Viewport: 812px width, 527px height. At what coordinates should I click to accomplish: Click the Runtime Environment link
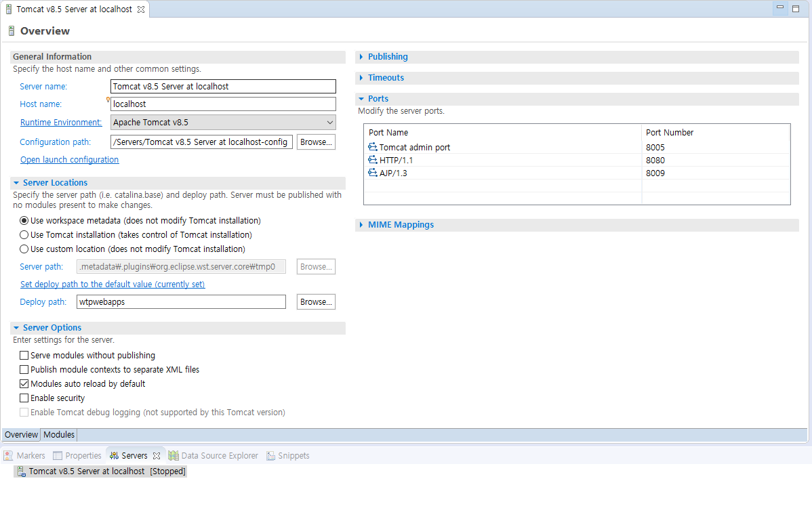click(x=60, y=122)
